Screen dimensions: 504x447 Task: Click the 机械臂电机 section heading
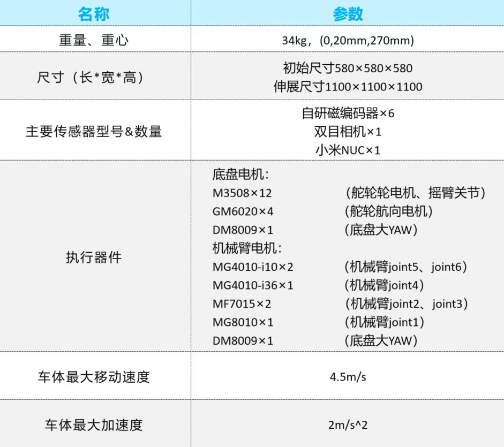click(x=247, y=248)
